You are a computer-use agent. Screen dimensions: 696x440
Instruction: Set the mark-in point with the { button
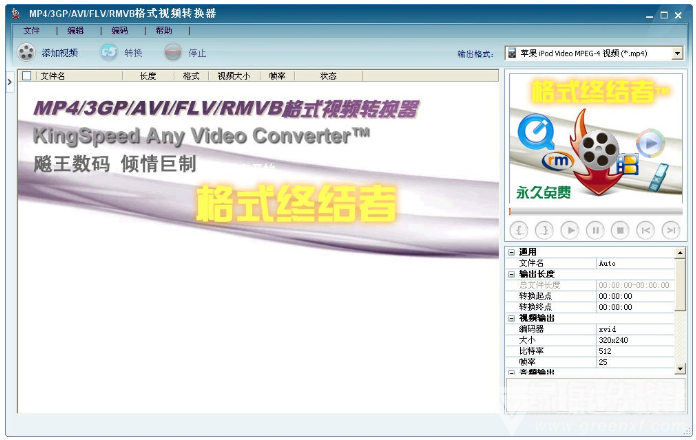[x=519, y=230]
